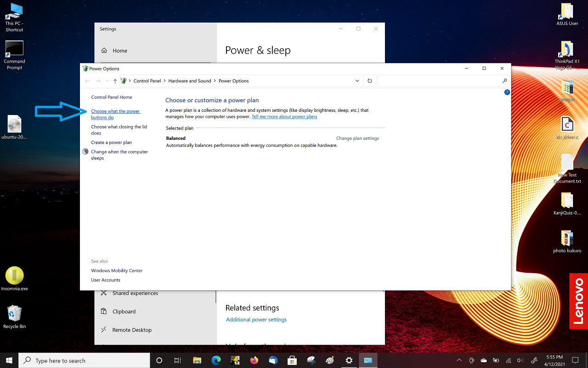The height and width of the screenshot is (368, 588).
Task: Select the idr_driver.c desktop file
Action: 567,128
